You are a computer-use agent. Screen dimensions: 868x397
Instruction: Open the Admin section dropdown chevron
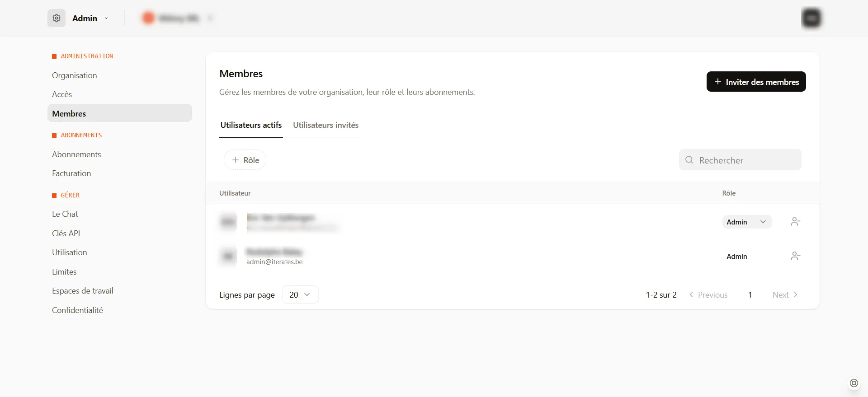(x=106, y=19)
